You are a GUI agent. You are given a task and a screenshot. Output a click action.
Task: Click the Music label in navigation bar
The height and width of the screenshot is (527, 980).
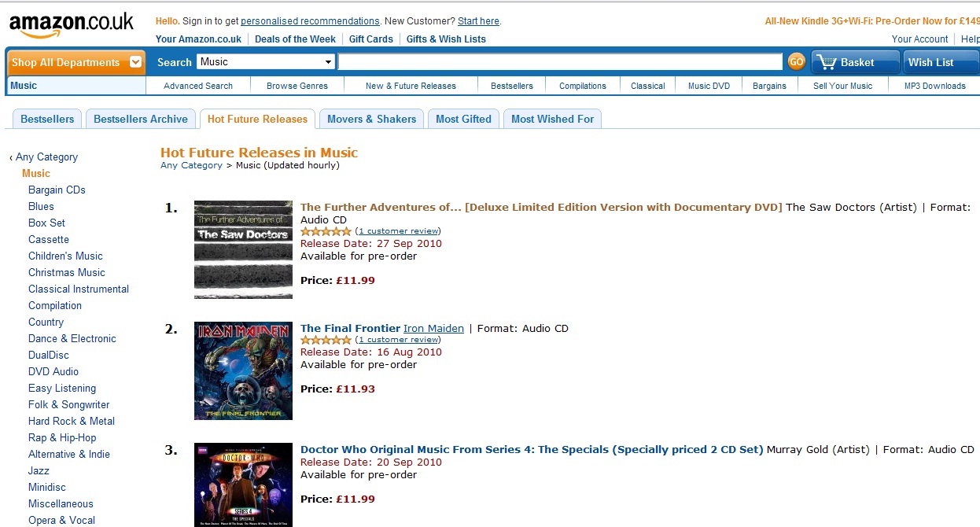click(x=24, y=86)
